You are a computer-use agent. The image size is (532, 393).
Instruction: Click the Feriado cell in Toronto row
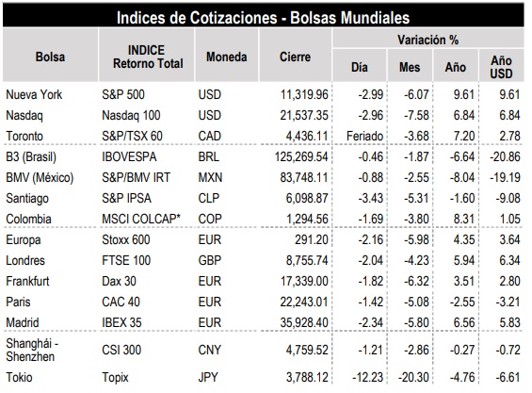(364, 137)
